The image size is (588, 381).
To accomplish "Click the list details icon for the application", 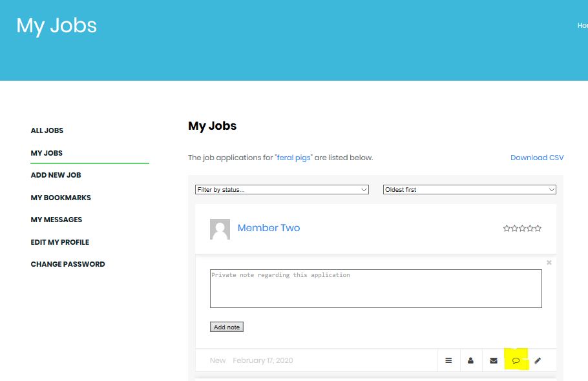I will click(x=448, y=360).
